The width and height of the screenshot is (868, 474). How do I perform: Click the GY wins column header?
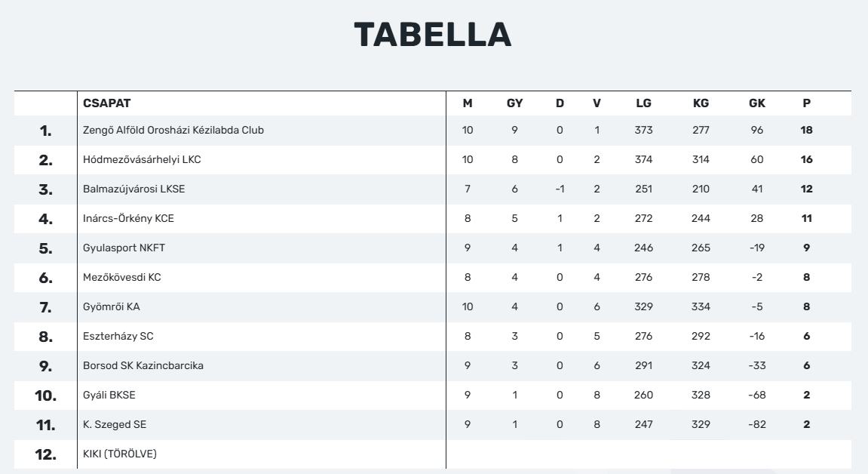pos(514,103)
